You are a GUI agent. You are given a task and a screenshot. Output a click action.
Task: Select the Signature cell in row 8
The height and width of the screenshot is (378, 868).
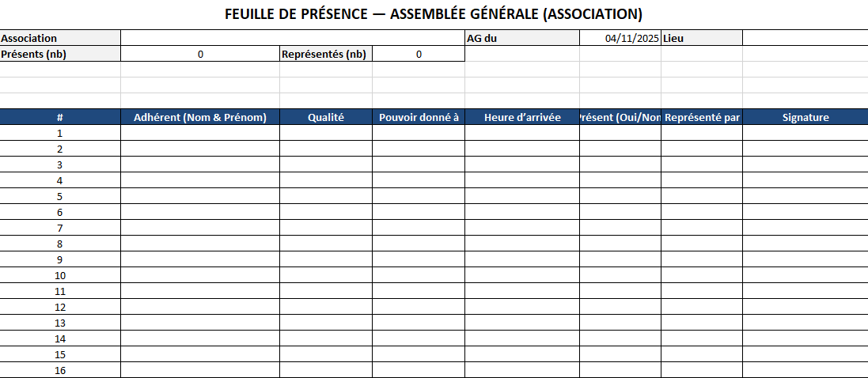click(805, 244)
